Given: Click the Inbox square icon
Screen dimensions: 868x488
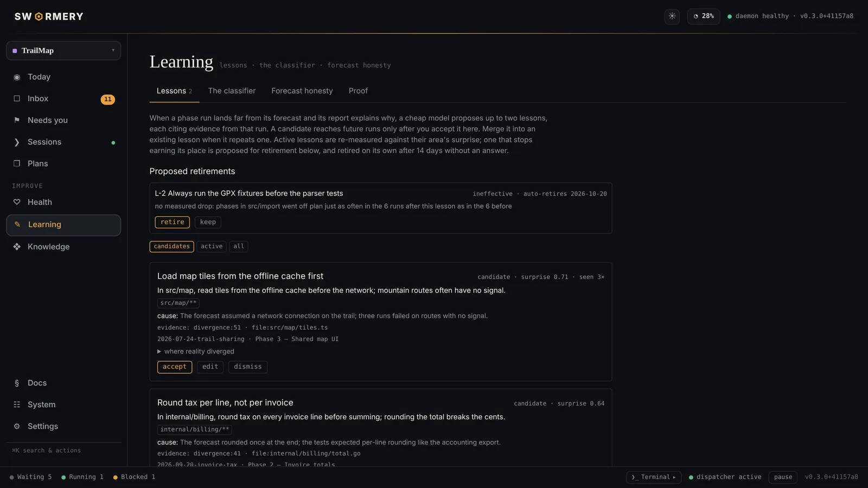Looking at the screenshot, I should (x=17, y=99).
